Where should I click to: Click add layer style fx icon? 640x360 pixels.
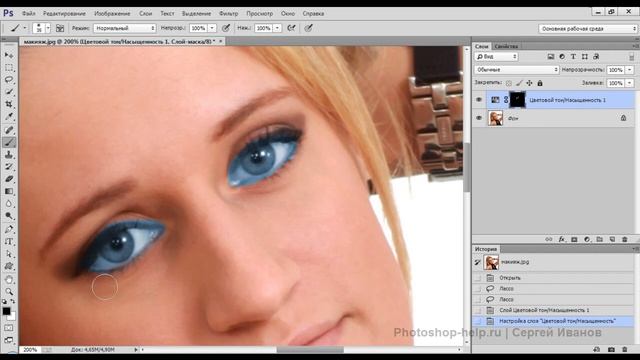[x=562, y=240]
